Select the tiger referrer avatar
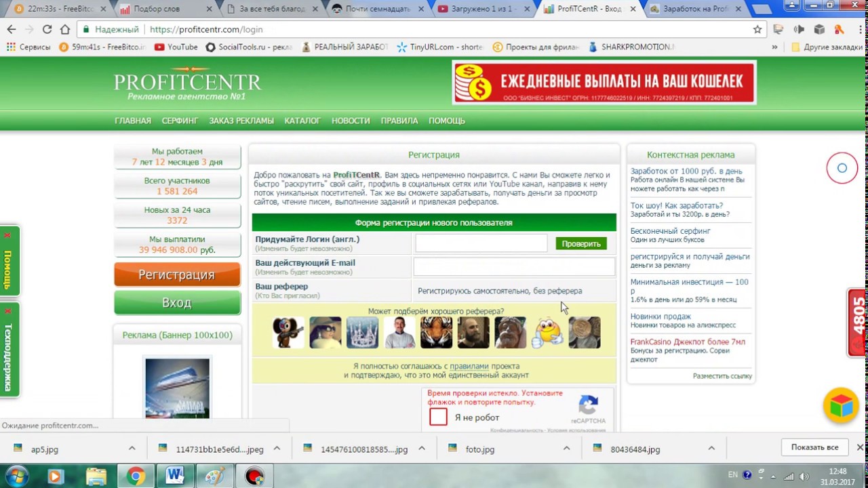This screenshot has height=488, width=868. pos(436,332)
